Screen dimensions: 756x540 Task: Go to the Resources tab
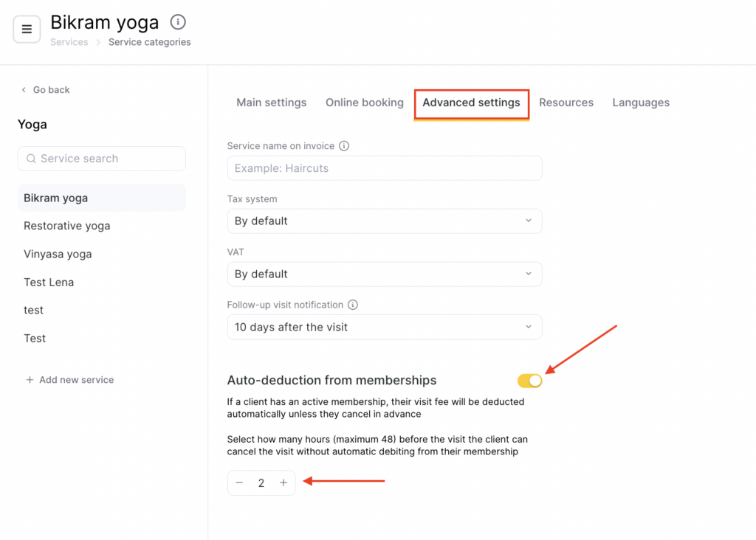(566, 103)
